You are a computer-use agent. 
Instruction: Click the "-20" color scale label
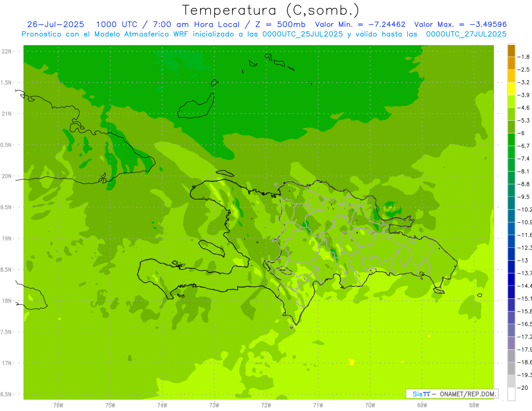[522, 388]
